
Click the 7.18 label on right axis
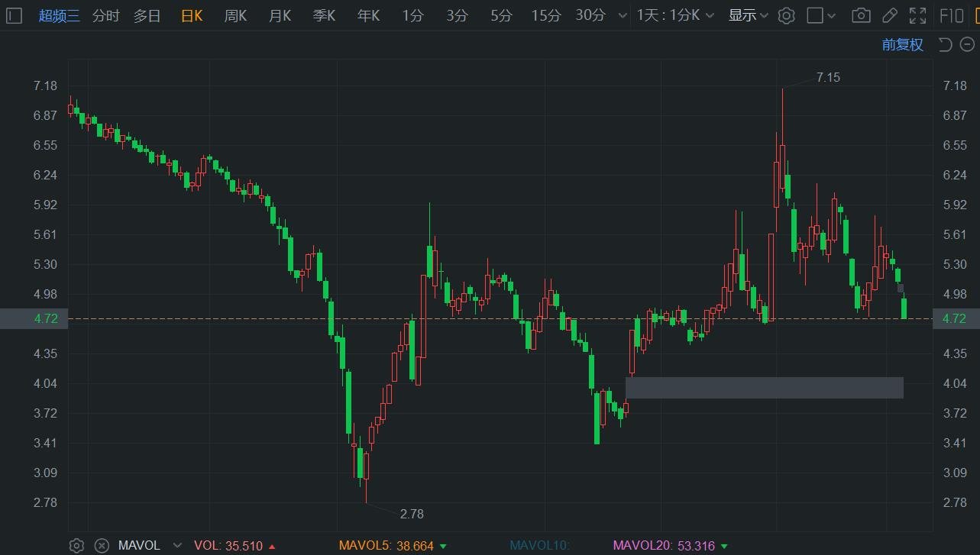tap(956, 86)
